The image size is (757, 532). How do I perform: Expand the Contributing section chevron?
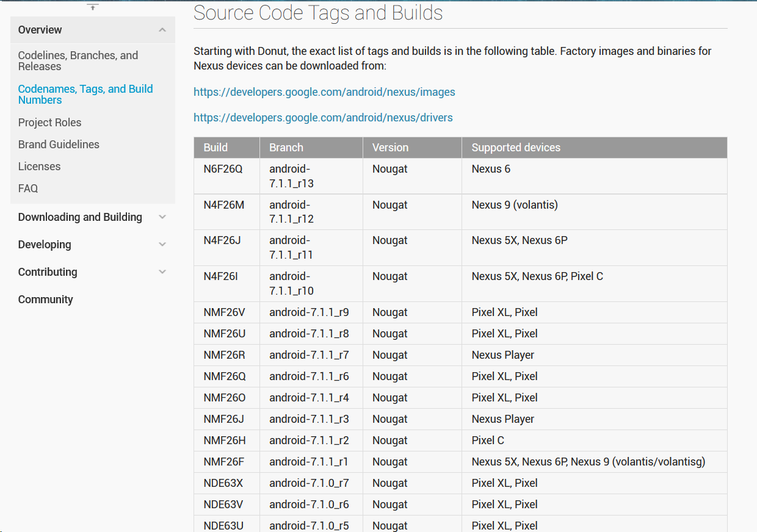[162, 272]
